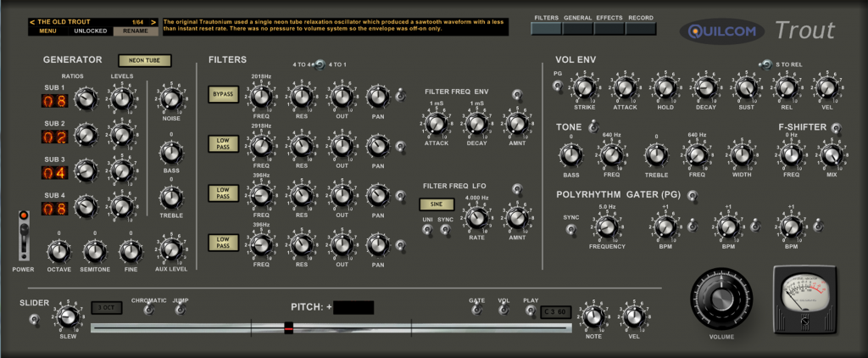Click the F-SHIFTER MIX knob
868x358 pixels.
(x=832, y=155)
